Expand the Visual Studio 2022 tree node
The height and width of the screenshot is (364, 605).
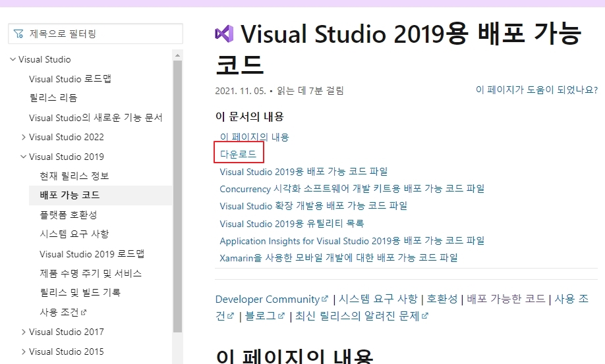24,137
